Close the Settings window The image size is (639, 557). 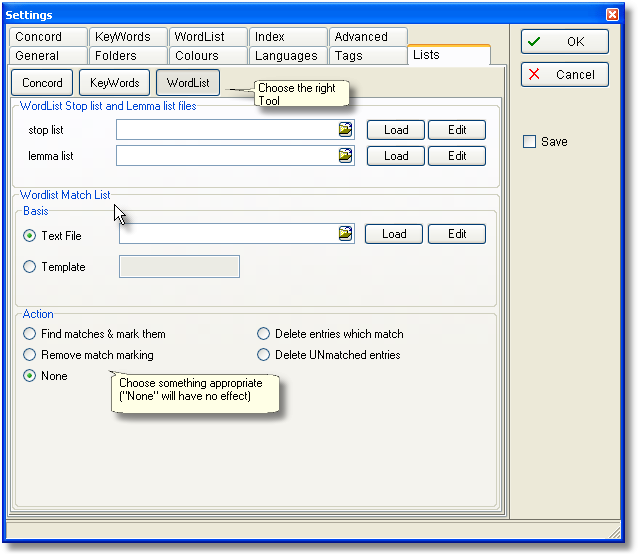[612, 14]
